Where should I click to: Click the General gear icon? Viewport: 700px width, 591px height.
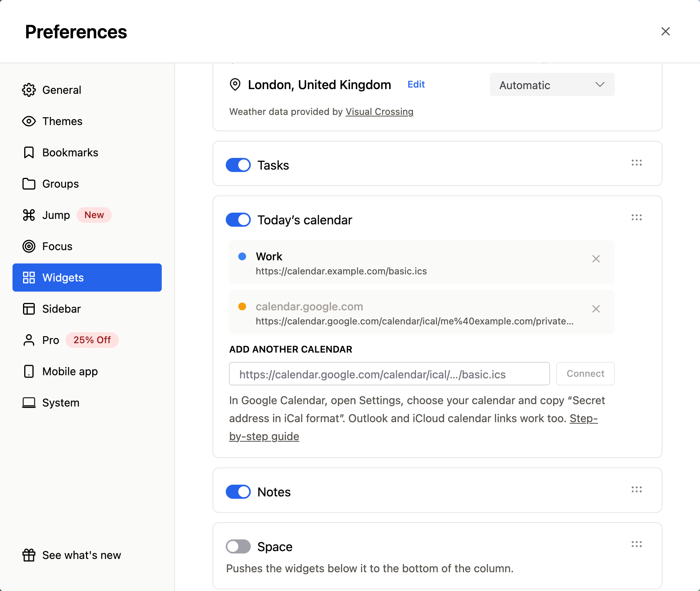(29, 90)
